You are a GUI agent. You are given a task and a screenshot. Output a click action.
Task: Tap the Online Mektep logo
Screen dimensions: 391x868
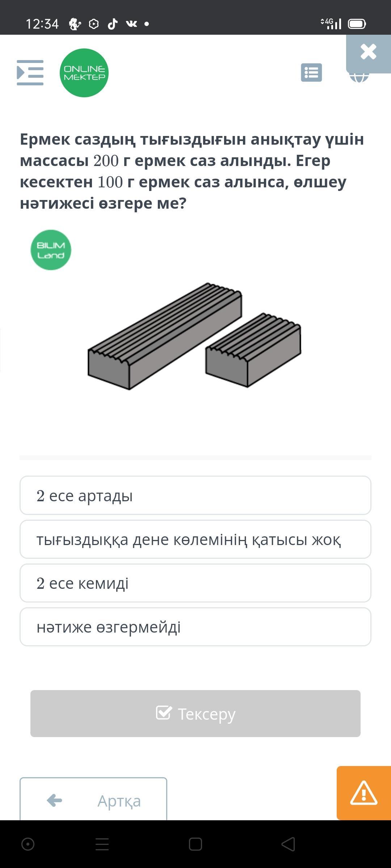(84, 73)
